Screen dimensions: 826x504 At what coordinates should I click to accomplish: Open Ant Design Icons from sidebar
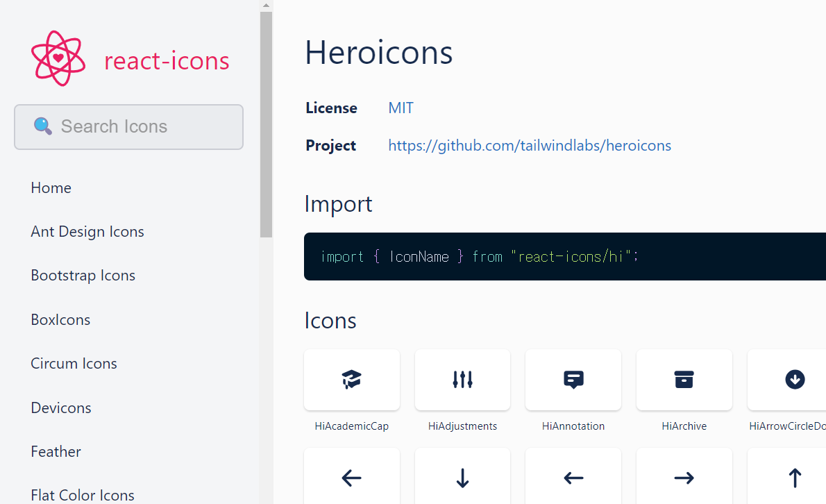coord(87,232)
